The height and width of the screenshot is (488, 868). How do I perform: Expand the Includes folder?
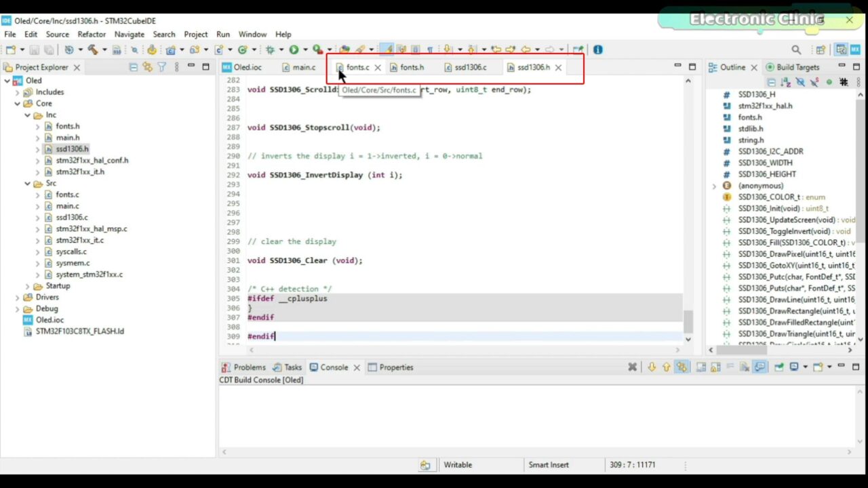[18, 92]
